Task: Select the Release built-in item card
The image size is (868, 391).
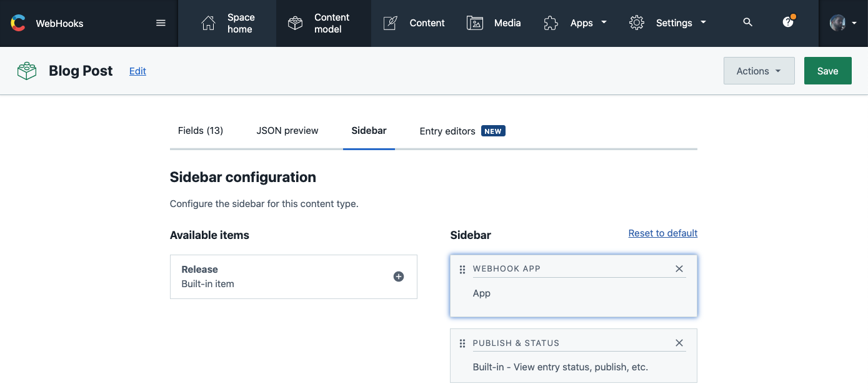Action: click(294, 277)
